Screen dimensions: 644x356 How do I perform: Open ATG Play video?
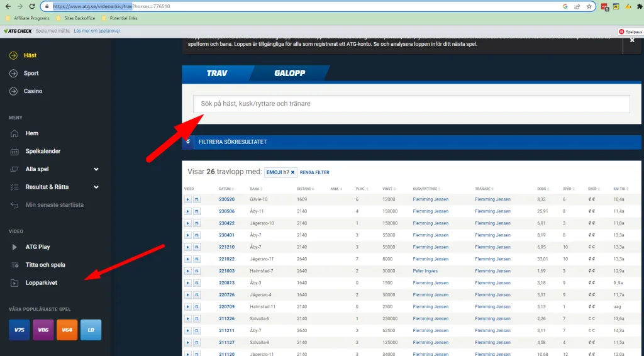click(37, 247)
